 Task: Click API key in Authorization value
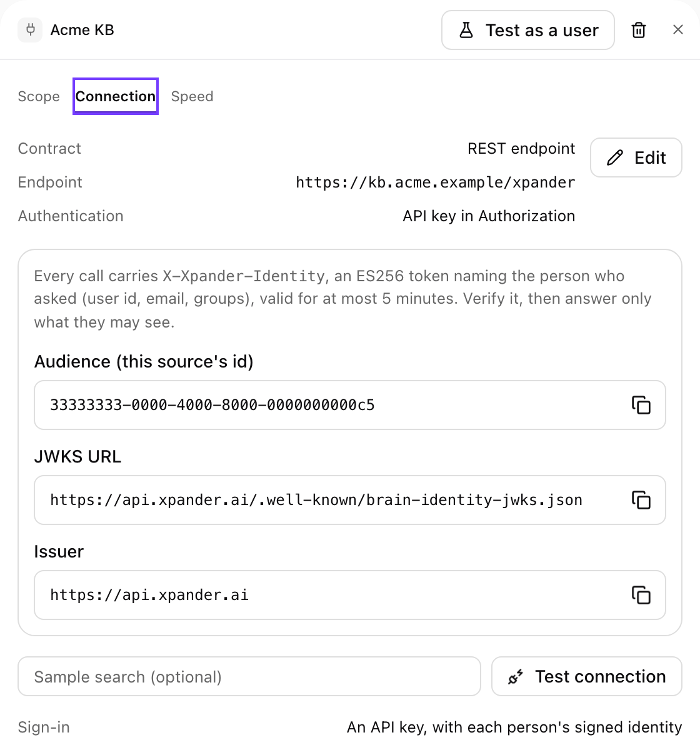pos(489,216)
